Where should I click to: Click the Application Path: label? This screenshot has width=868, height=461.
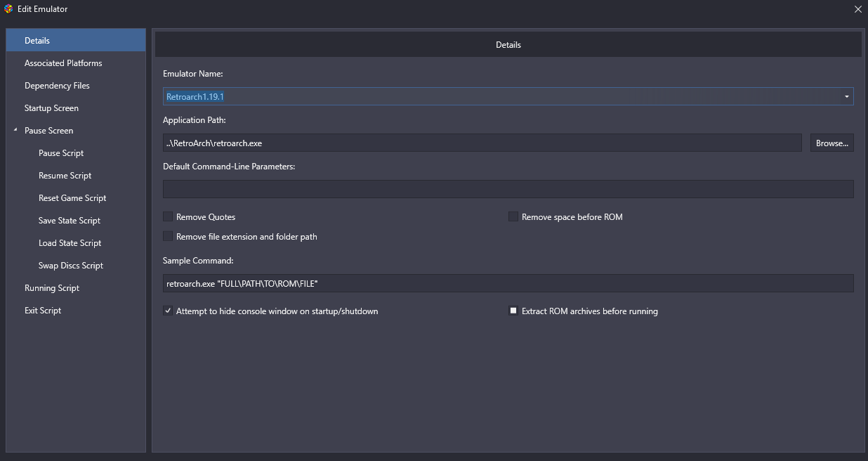tap(195, 119)
